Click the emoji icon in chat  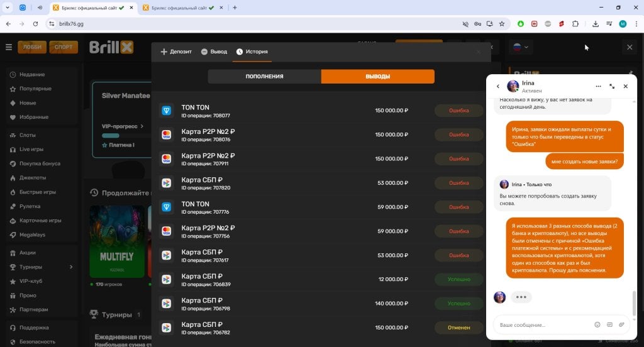pos(597,325)
